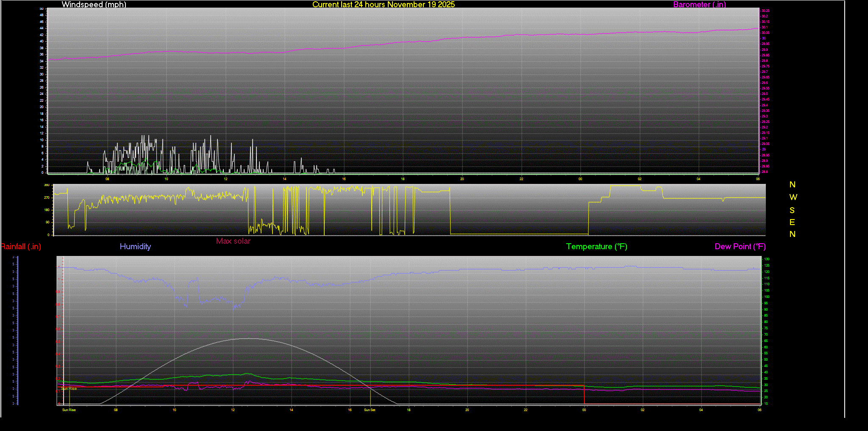The height and width of the screenshot is (431, 868).
Task: Click the Temperature (°F) legend label
Action: click(596, 247)
